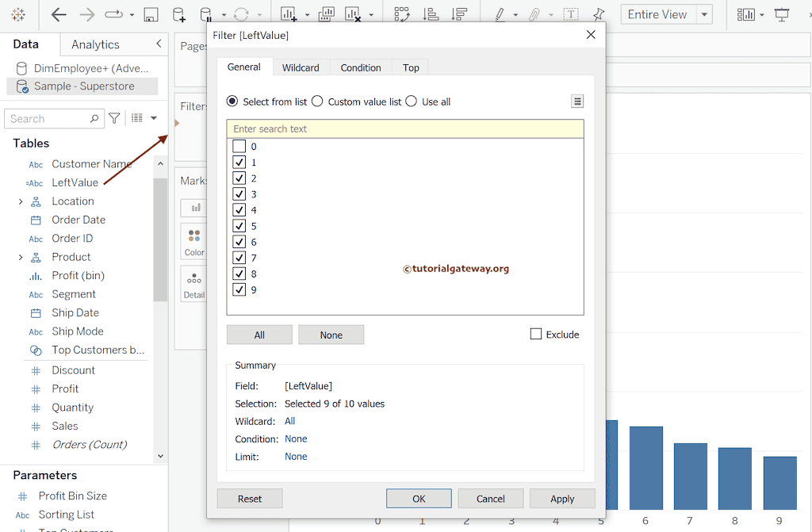Click the Apply button

click(x=562, y=499)
